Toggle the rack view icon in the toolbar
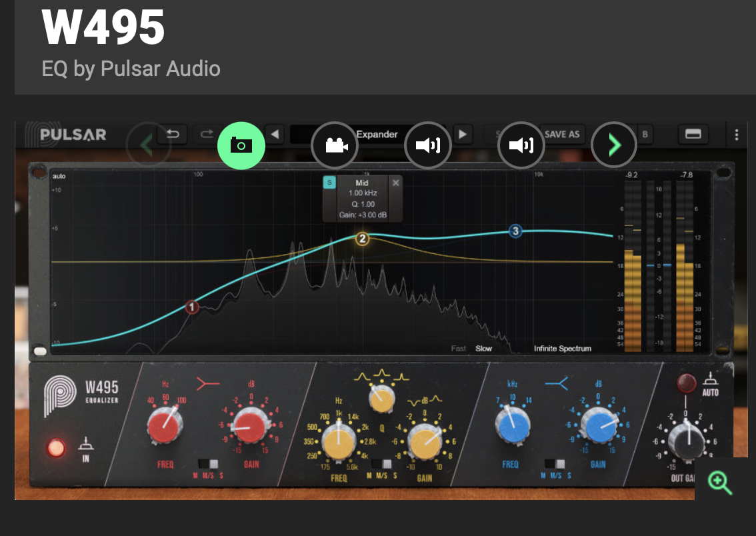The width and height of the screenshot is (756, 536). [693, 135]
